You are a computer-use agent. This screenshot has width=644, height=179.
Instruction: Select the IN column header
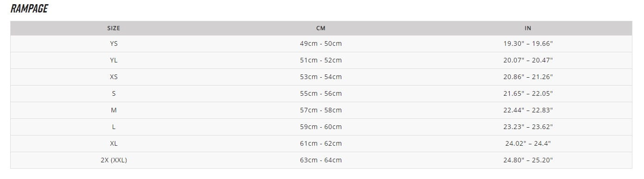[x=528, y=28]
